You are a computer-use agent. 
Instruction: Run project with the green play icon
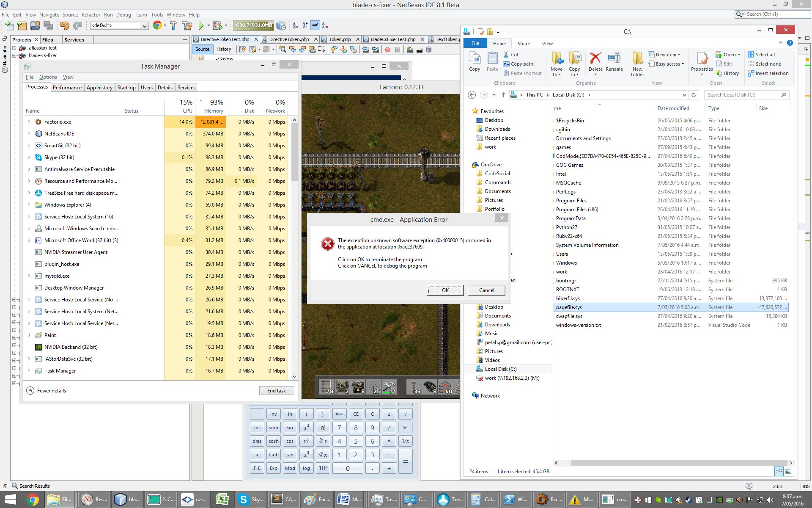tap(201, 26)
